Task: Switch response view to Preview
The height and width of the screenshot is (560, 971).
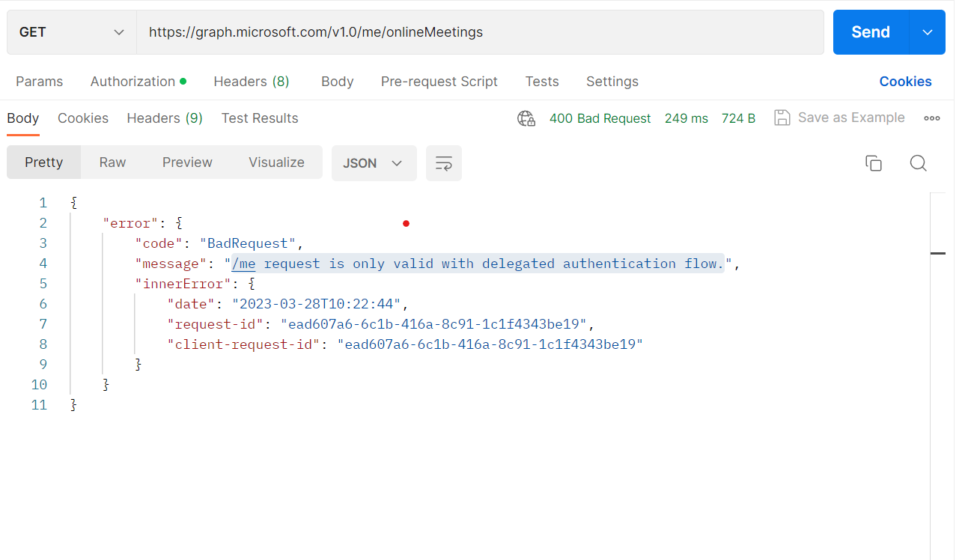Action: [x=187, y=162]
